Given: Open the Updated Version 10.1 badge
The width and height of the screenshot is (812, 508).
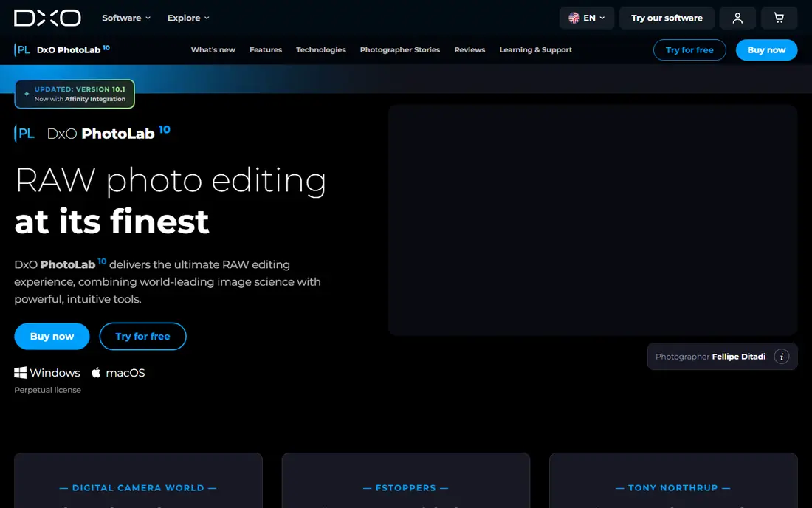Looking at the screenshot, I should coord(75,94).
